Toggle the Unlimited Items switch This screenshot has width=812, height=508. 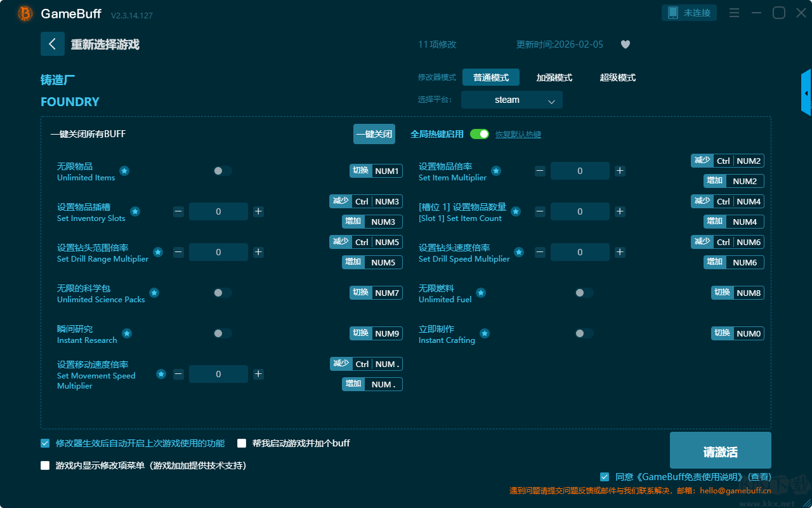[223, 171]
